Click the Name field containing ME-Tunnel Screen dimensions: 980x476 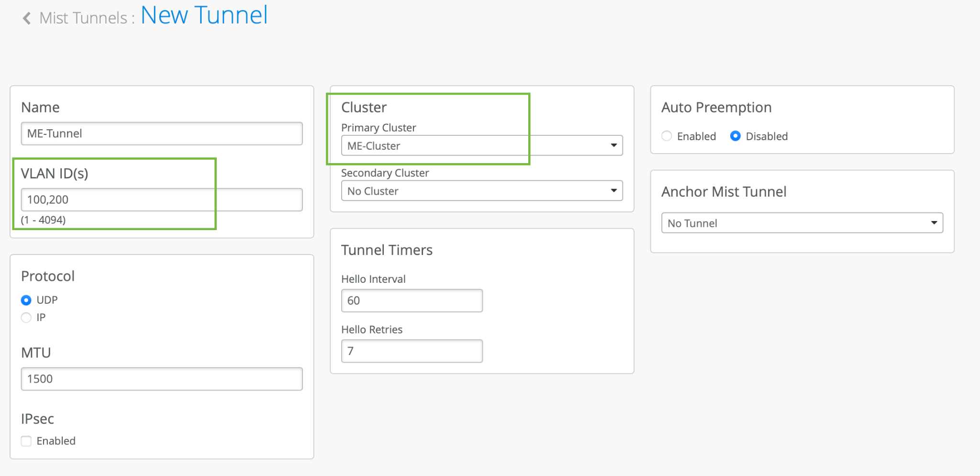[161, 133]
